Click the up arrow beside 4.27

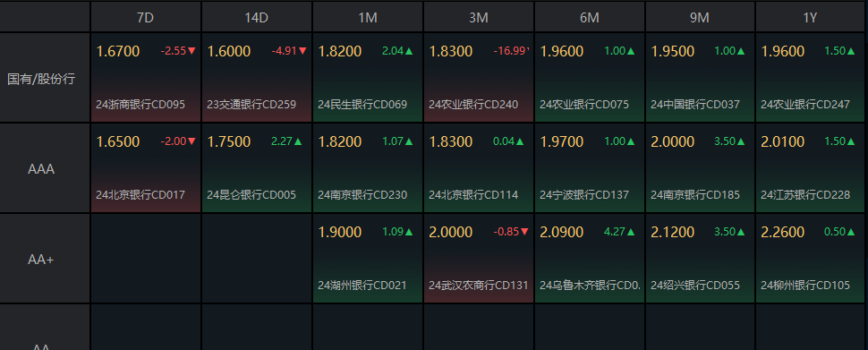(x=631, y=232)
